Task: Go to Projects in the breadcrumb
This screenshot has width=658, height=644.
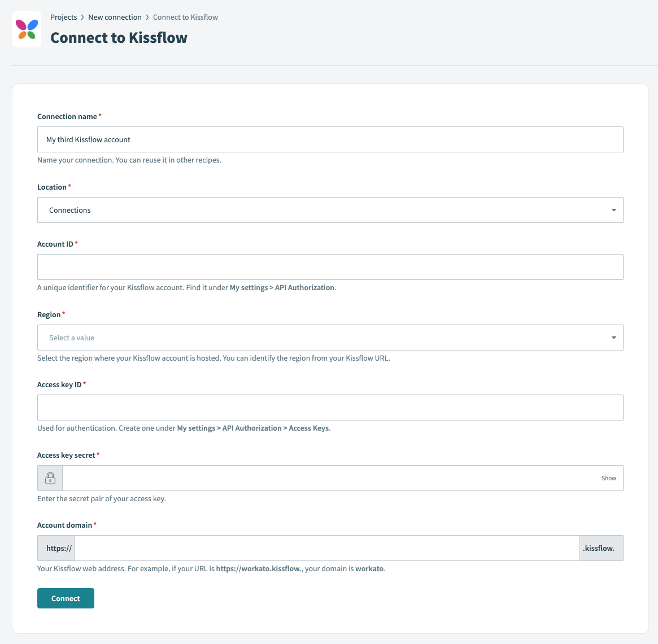Action: 63,17
